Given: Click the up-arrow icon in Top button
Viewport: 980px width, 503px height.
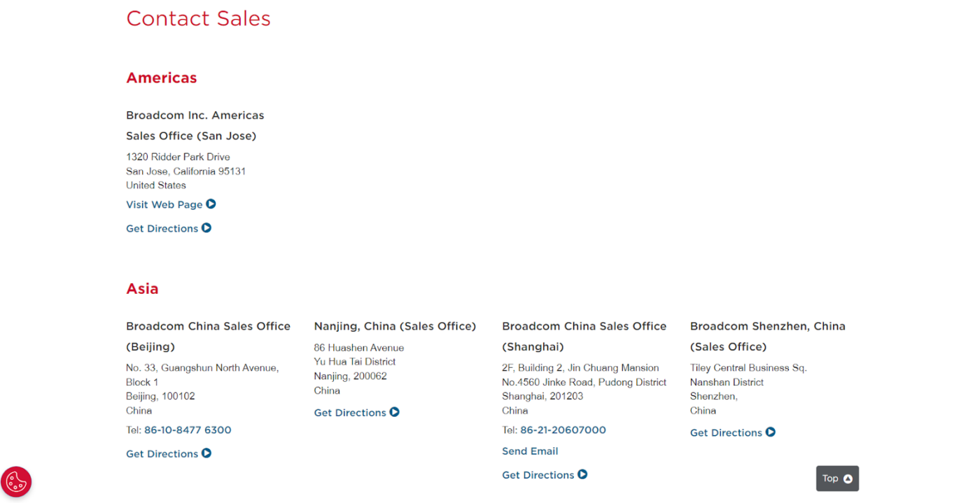Looking at the screenshot, I should (x=848, y=479).
